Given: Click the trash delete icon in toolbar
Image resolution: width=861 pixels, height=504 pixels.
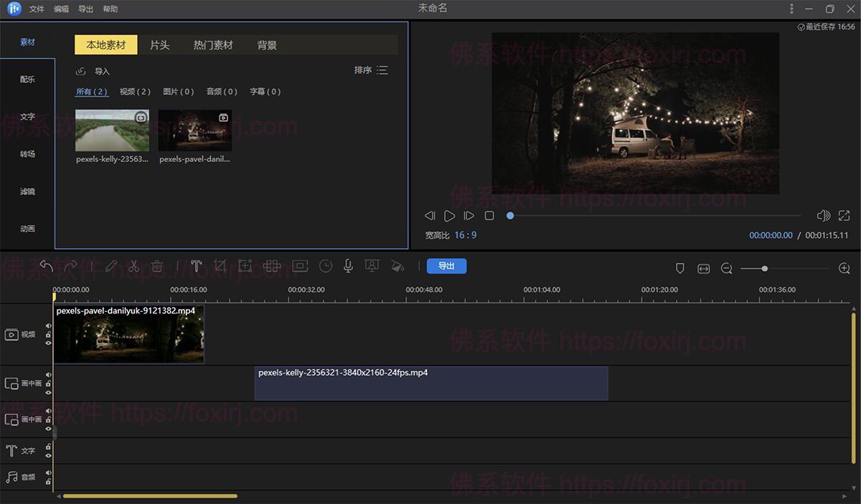Looking at the screenshot, I should click(x=157, y=266).
